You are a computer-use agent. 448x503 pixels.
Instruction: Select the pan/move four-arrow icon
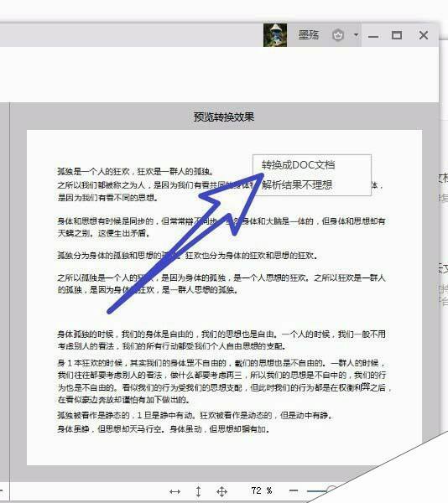click(221, 491)
